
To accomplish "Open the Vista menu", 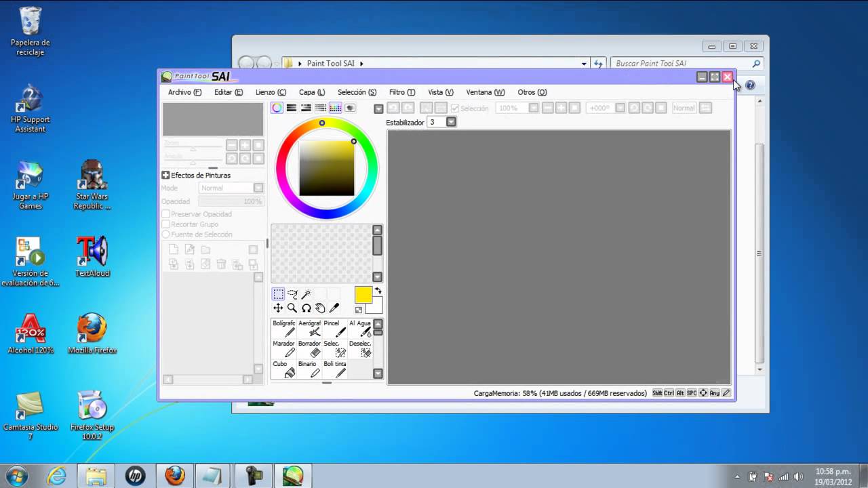I will (x=441, y=92).
